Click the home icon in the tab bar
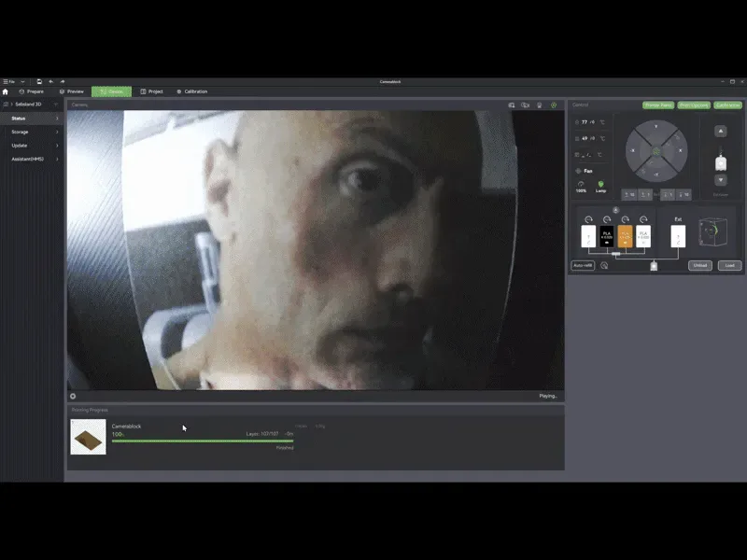747x560 pixels. tap(6, 91)
